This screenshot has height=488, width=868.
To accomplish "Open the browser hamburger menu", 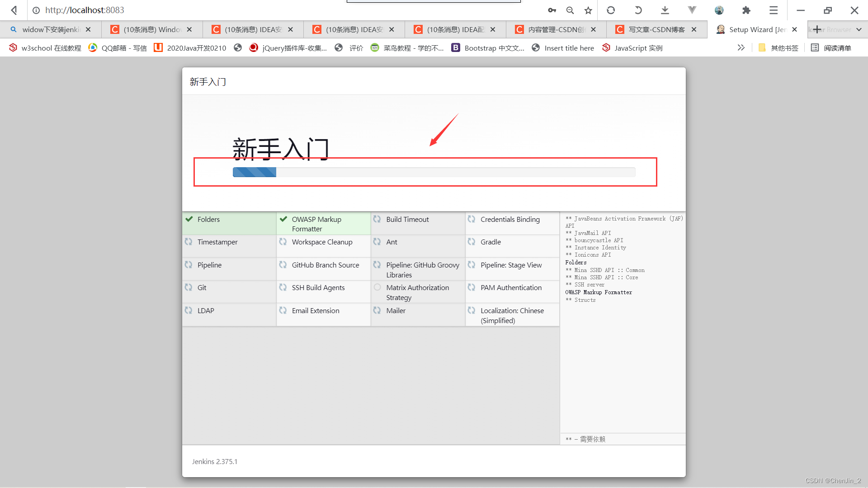I will pyautogui.click(x=774, y=10).
